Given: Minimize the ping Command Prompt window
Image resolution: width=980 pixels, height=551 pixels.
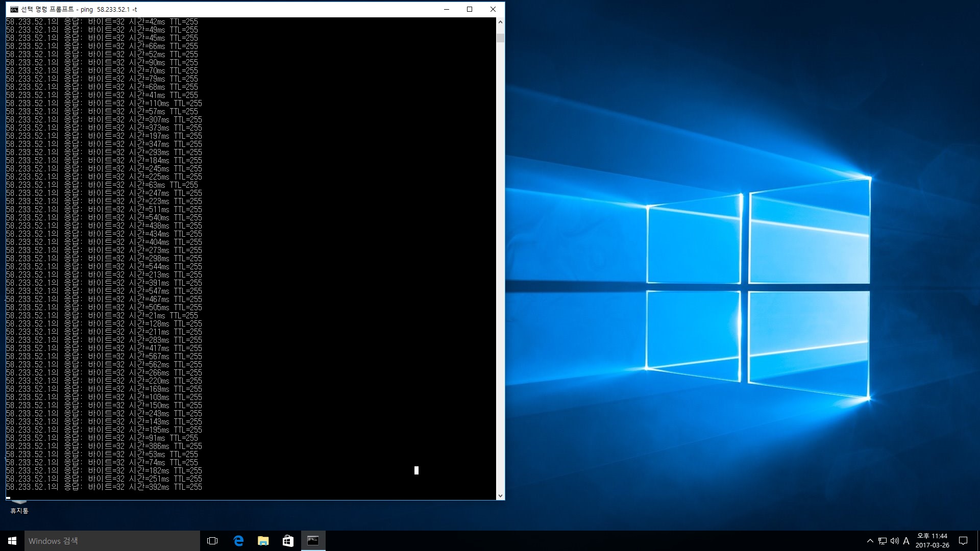Looking at the screenshot, I should point(447,9).
